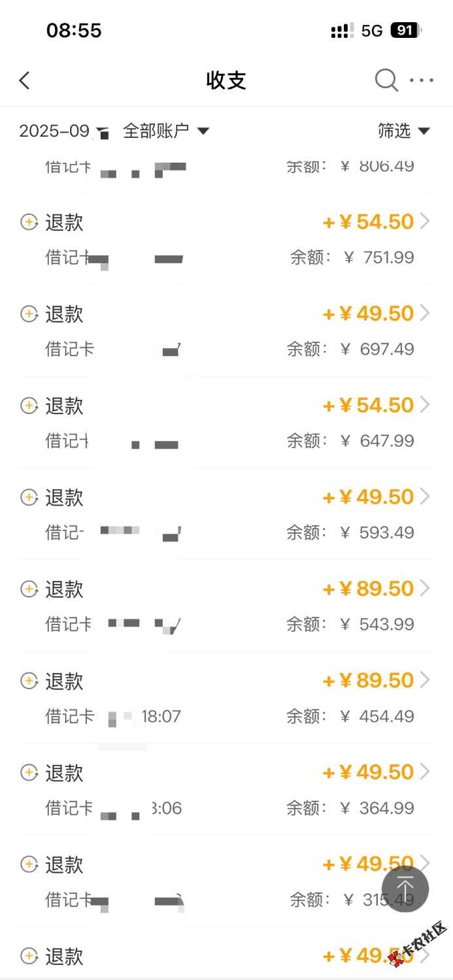The image size is (453, 980).
Task: Tap the scroll-to-top round button
Action: click(405, 889)
